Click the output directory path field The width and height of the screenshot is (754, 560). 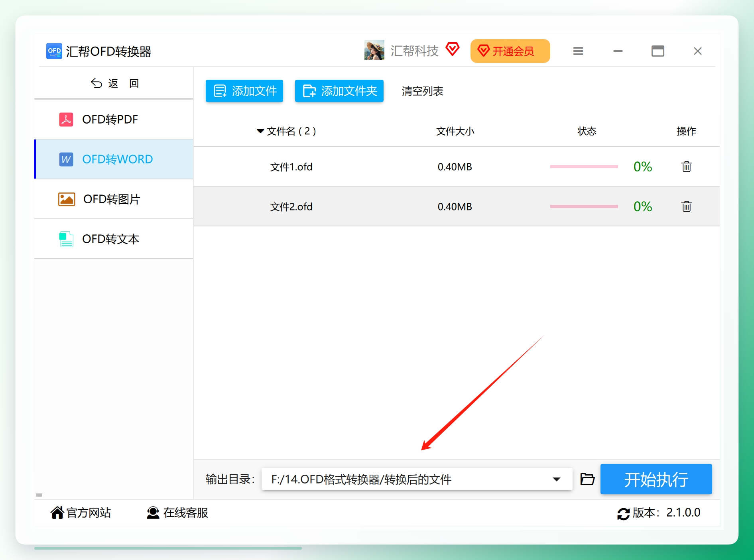[417, 479]
